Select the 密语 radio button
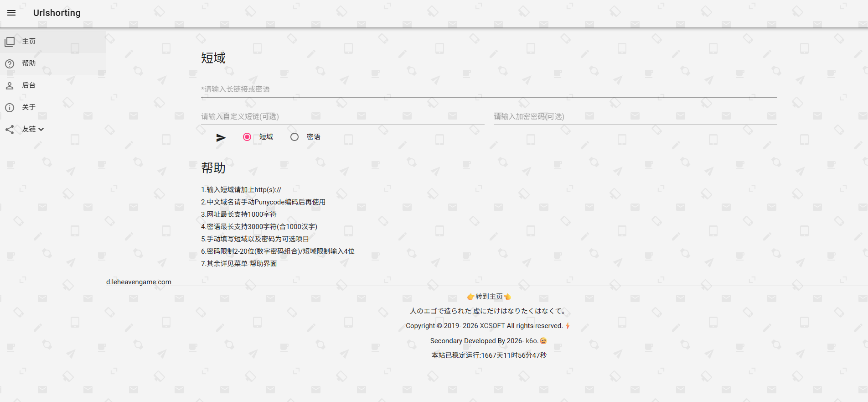The height and width of the screenshot is (402, 868). (294, 137)
